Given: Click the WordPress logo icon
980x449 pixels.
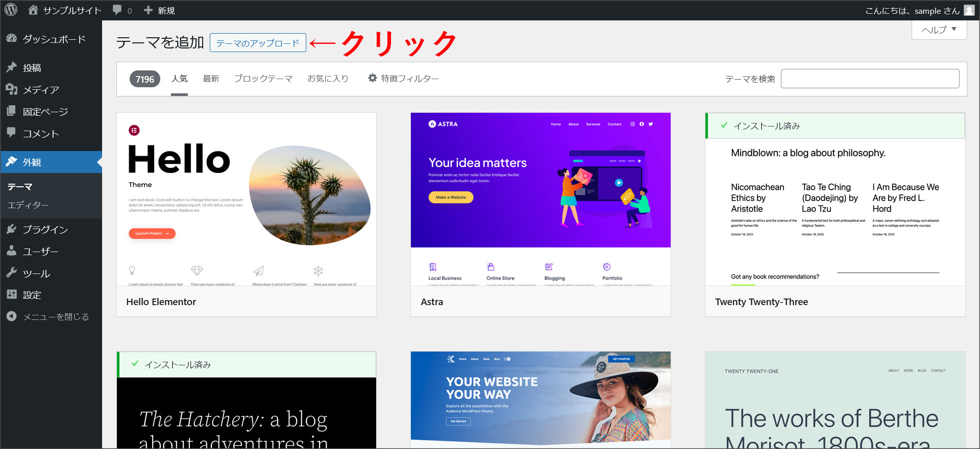Looking at the screenshot, I should click(x=11, y=10).
